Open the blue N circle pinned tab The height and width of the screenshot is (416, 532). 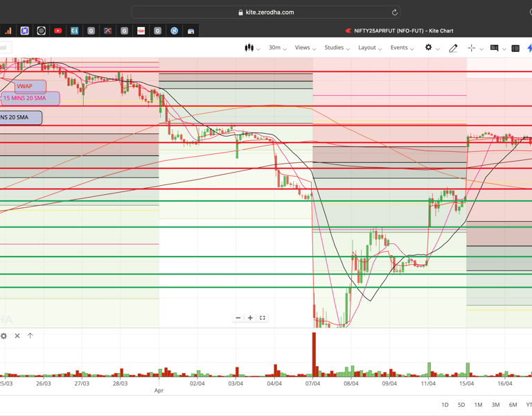pos(174,31)
